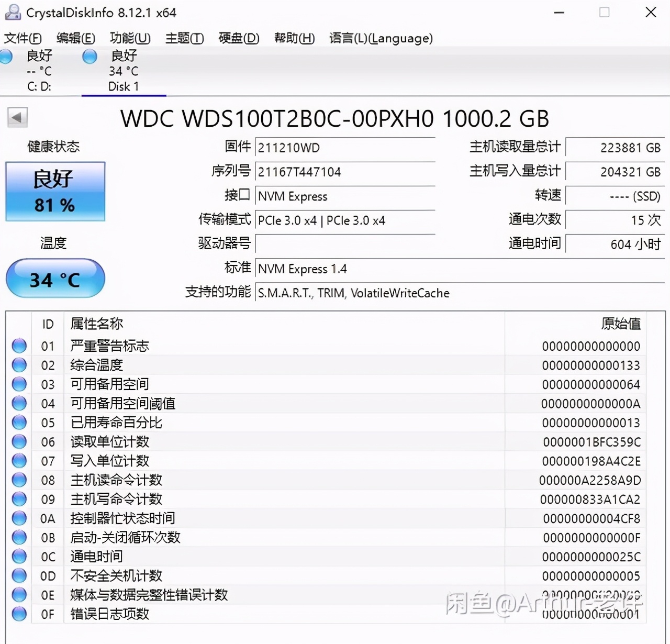Open the 主题(T) menu

point(184,38)
